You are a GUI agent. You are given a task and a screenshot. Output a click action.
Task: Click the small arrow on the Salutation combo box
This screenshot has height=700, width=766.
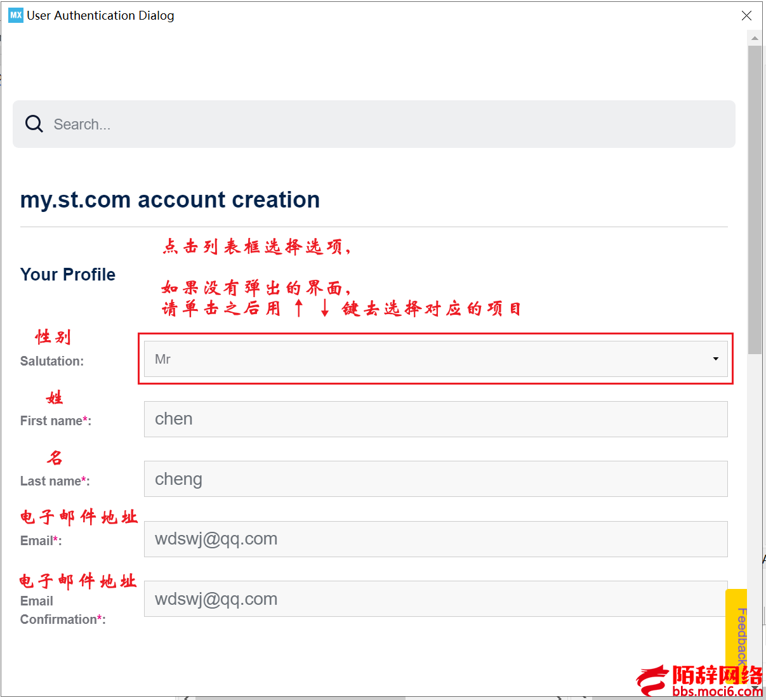(715, 359)
